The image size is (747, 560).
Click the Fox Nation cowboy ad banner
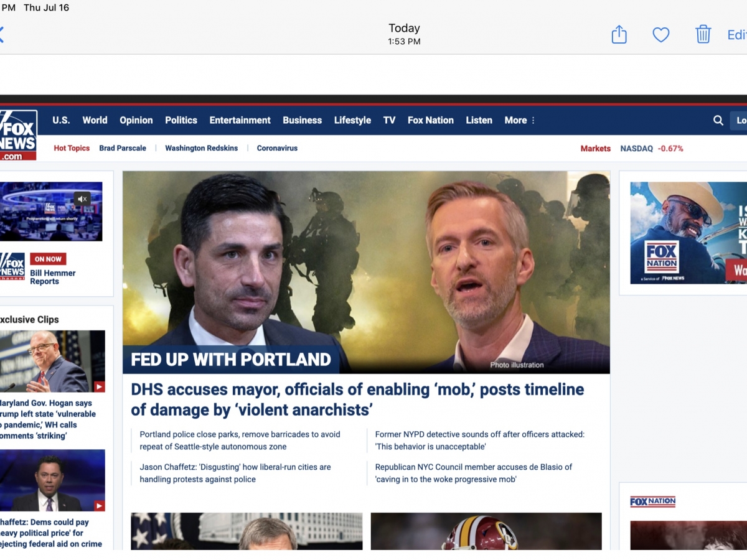point(688,233)
